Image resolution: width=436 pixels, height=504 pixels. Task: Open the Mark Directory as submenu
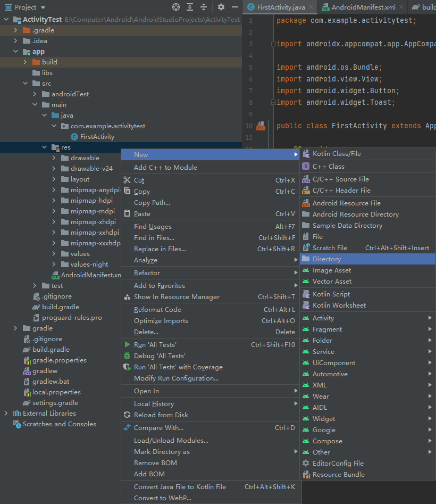[x=210, y=452]
